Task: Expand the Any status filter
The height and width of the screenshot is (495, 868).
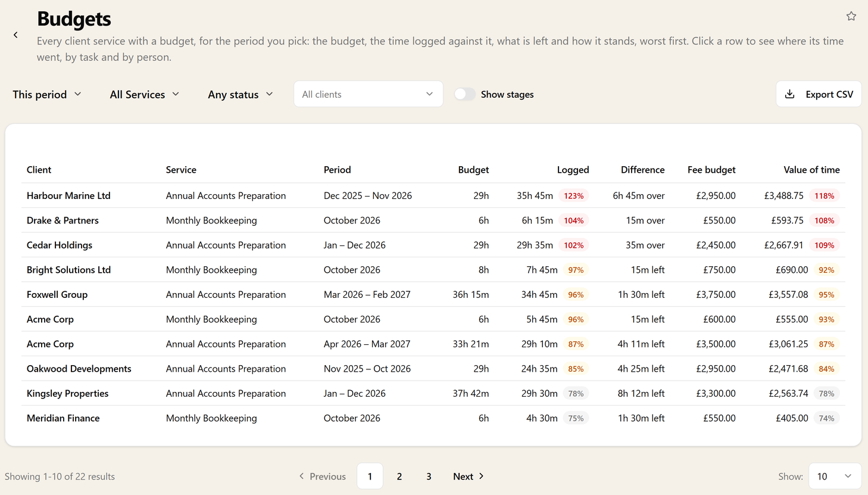Action: (x=241, y=94)
